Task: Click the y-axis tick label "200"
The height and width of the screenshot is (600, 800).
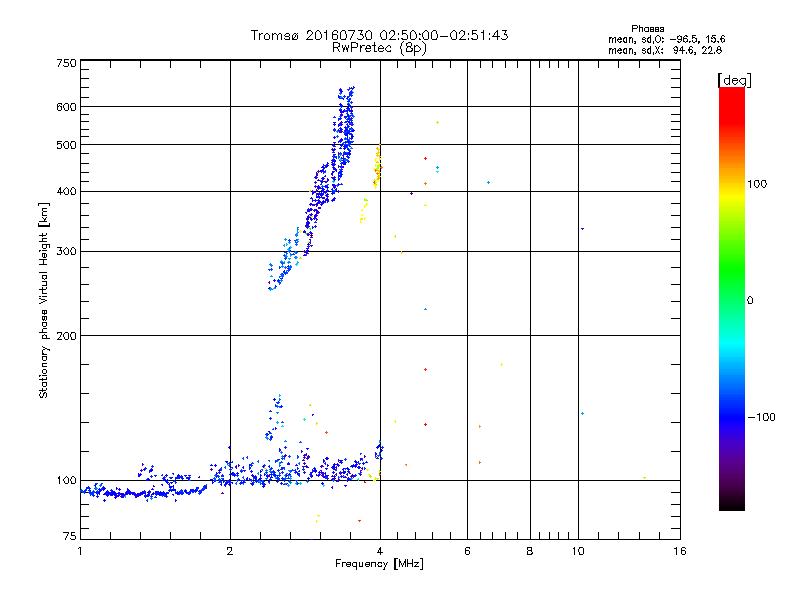Action: pyautogui.click(x=66, y=336)
